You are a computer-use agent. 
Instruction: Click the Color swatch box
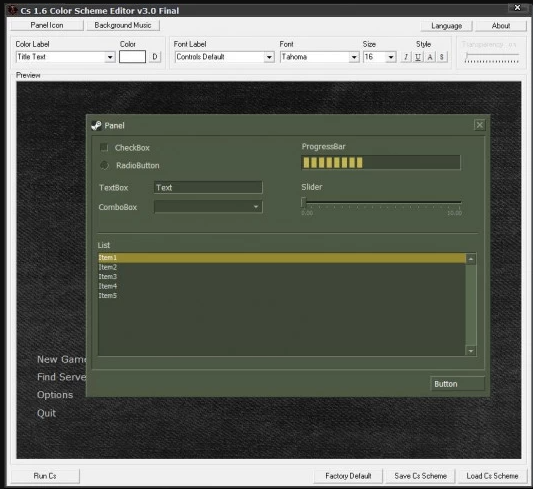coord(132,57)
